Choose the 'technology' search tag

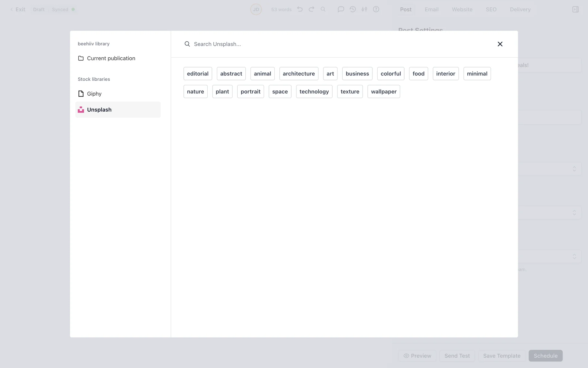(314, 91)
